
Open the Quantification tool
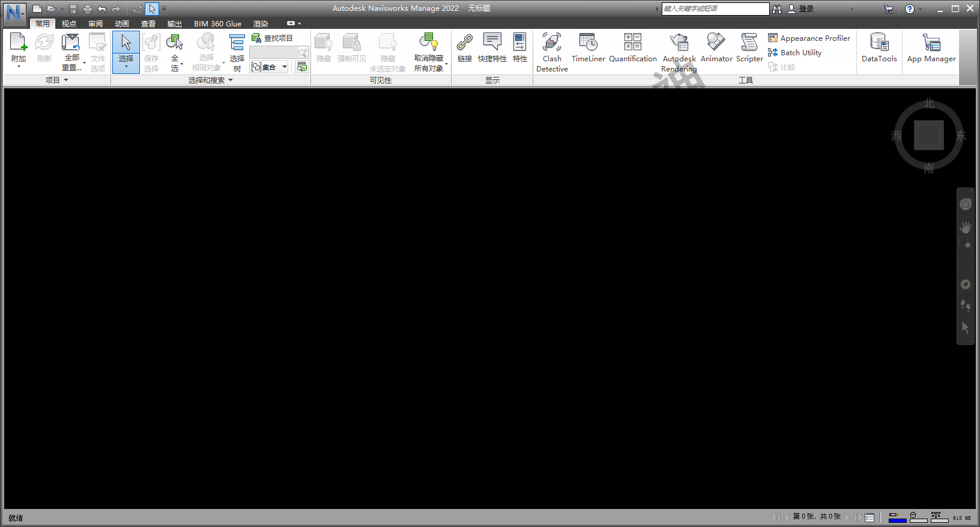pyautogui.click(x=633, y=47)
